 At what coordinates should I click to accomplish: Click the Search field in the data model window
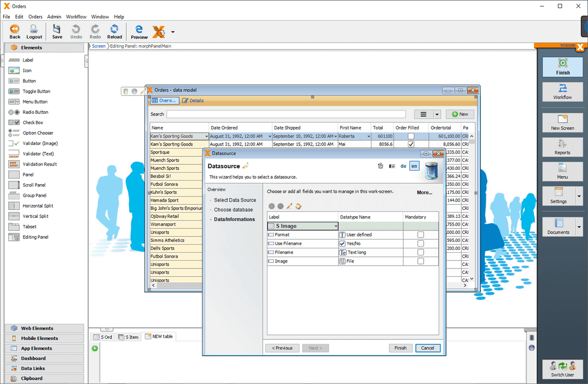(x=283, y=114)
